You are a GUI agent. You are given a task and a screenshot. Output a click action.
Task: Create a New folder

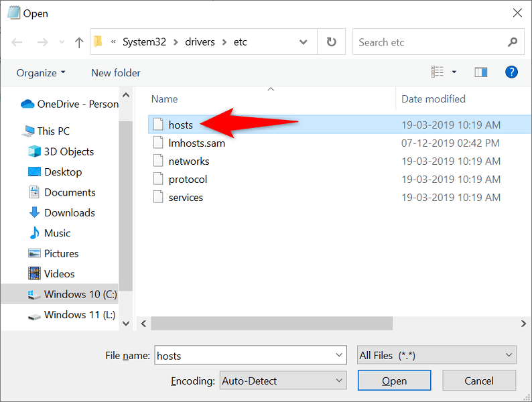116,73
